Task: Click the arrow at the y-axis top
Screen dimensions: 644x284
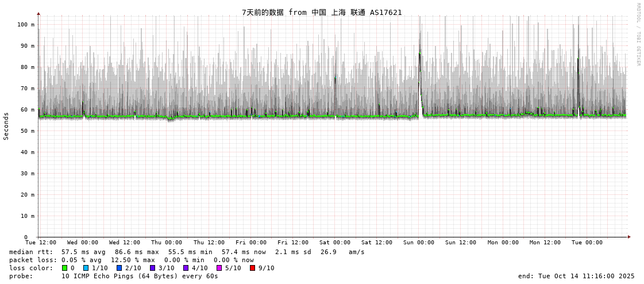Action: tap(38, 13)
